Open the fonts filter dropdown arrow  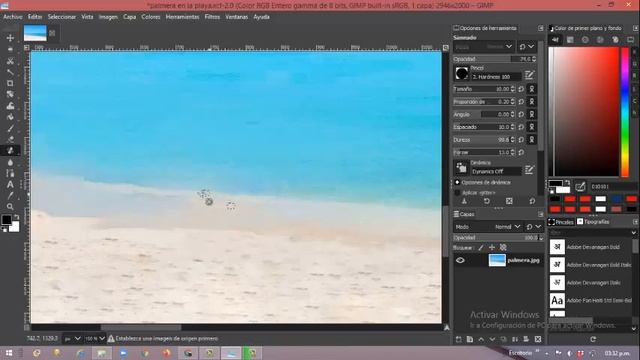pos(634,233)
